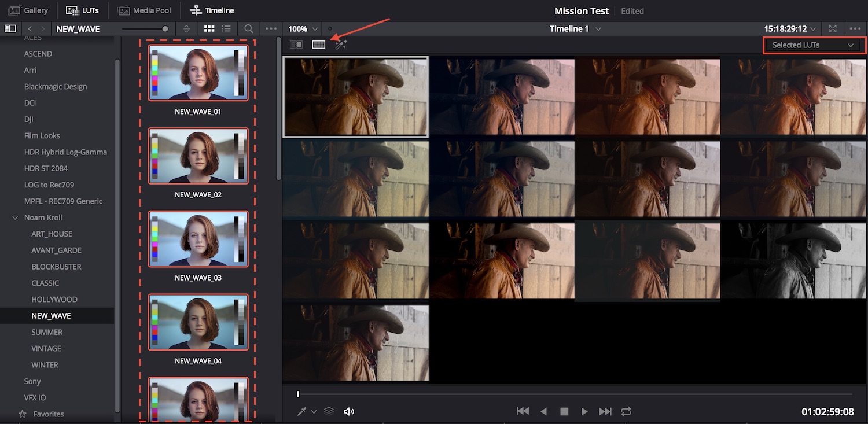Play the clip forward
Screen dimensions: 868x424
click(584, 411)
